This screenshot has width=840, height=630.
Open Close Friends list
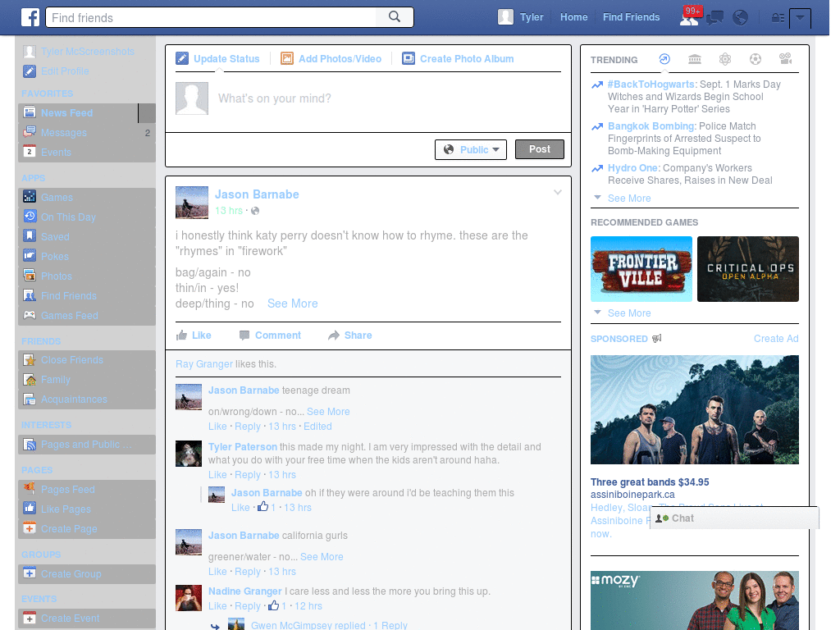pyautogui.click(x=87, y=360)
